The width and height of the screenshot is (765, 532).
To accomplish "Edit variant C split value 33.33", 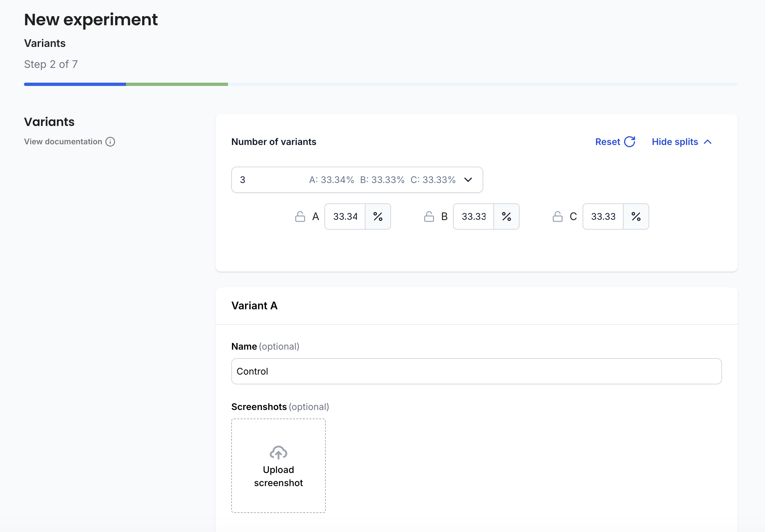I will [603, 216].
